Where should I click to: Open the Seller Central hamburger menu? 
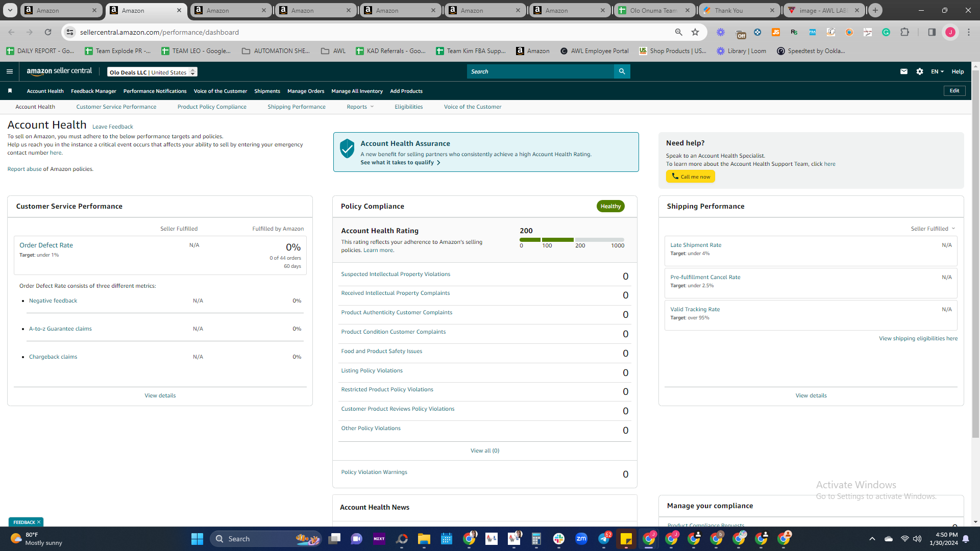click(x=10, y=71)
